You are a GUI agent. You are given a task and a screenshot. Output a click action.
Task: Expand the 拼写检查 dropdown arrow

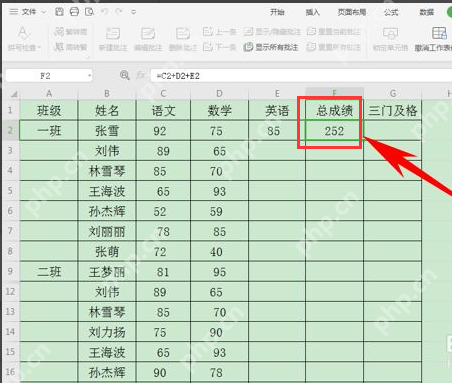click(39, 48)
